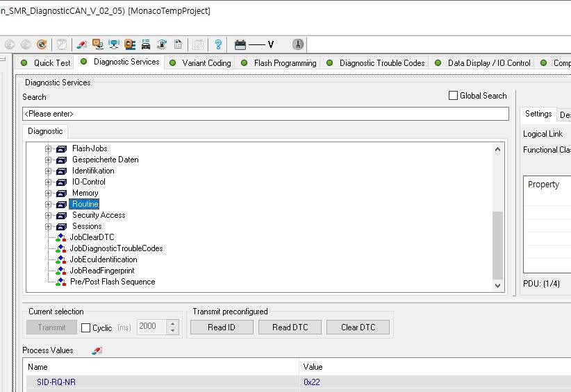Click the Sessions folder icon
This screenshot has height=392, width=571.
tap(62, 227)
